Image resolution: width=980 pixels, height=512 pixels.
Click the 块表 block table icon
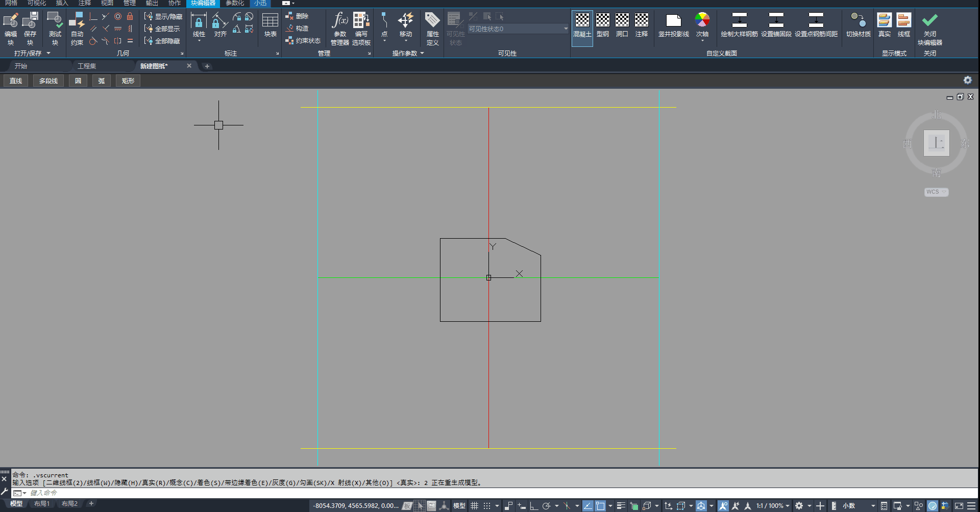(271, 25)
